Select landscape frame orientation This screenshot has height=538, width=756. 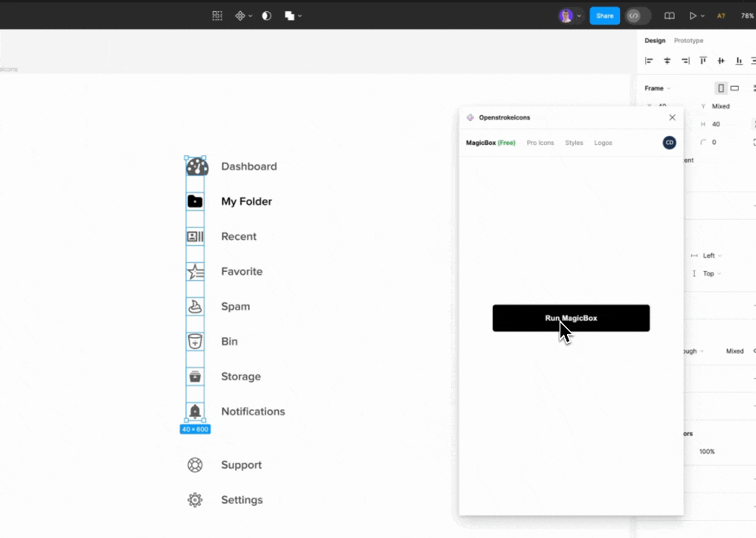[734, 87]
